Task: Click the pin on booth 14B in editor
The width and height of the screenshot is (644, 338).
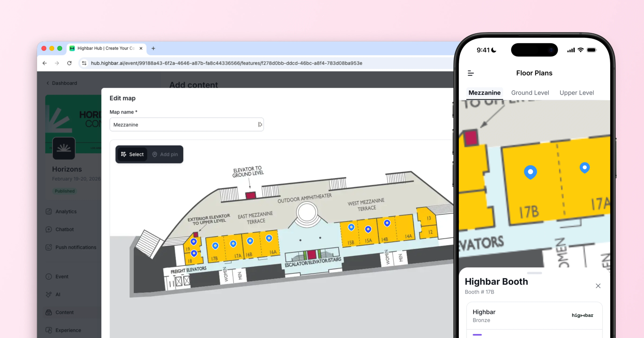Action: pyautogui.click(x=387, y=223)
